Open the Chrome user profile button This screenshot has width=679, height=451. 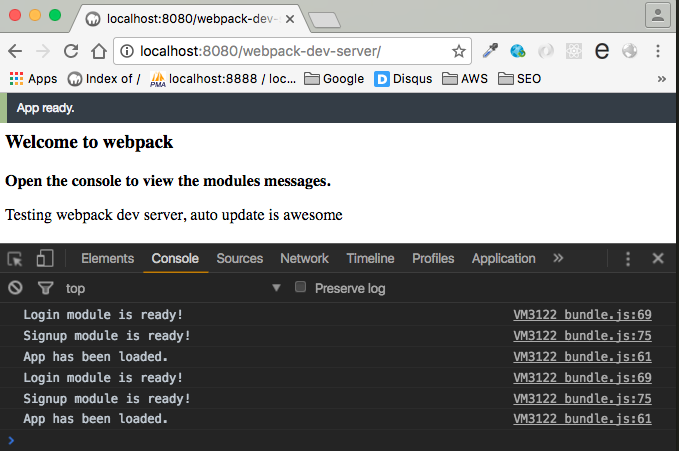coord(658,15)
